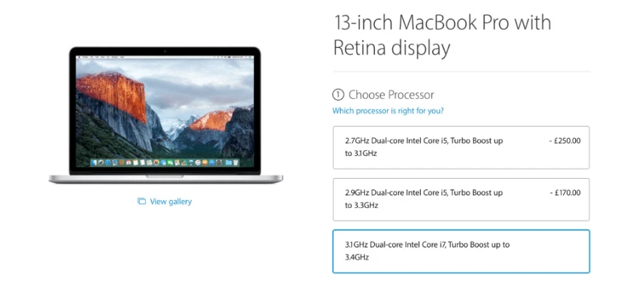Image resolution: width=644 pixels, height=286 pixels.
Task: Click the colorful Photos icon in the dock
Action: 157,162
